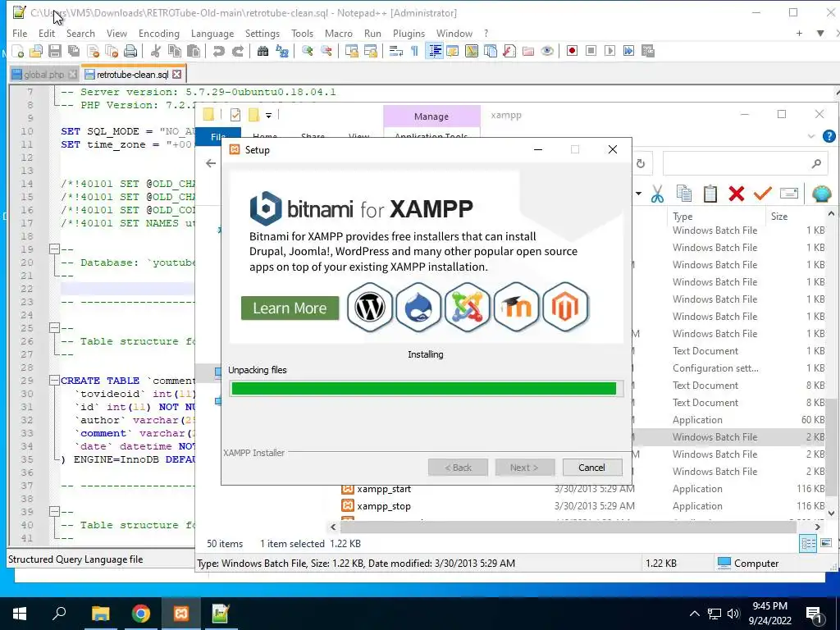Viewport: 840px width, 630px height.
Task: Click the Zoom Out magnifier icon
Action: pyautogui.click(x=326, y=51)
